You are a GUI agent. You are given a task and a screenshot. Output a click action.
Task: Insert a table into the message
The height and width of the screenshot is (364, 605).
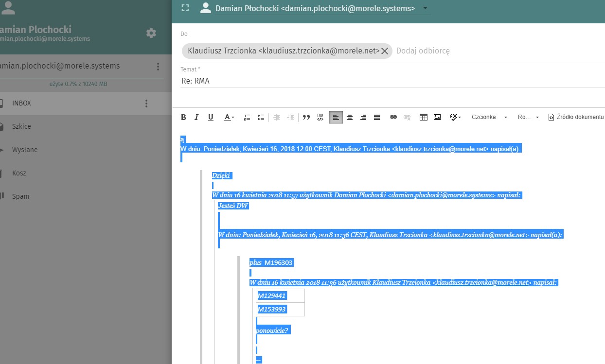pos(424,117)
